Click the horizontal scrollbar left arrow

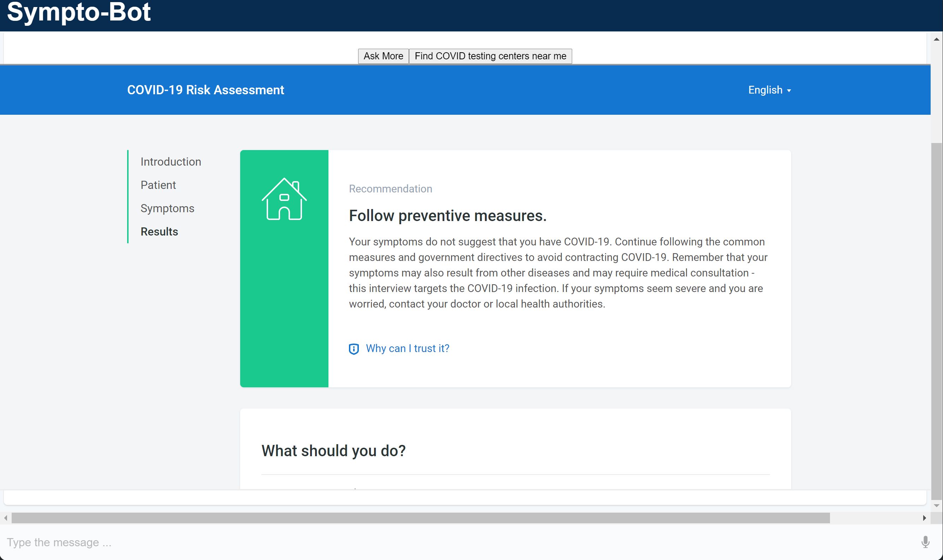click(x=6, y=518)
